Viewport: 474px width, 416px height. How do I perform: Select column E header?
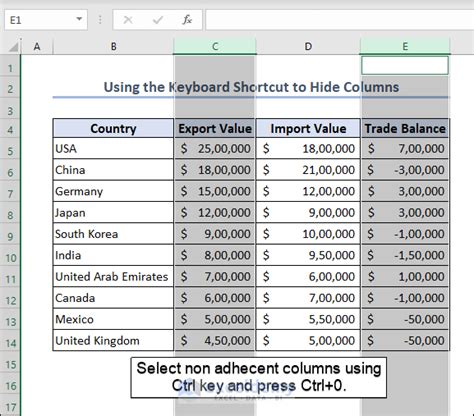tap(405, 46)
